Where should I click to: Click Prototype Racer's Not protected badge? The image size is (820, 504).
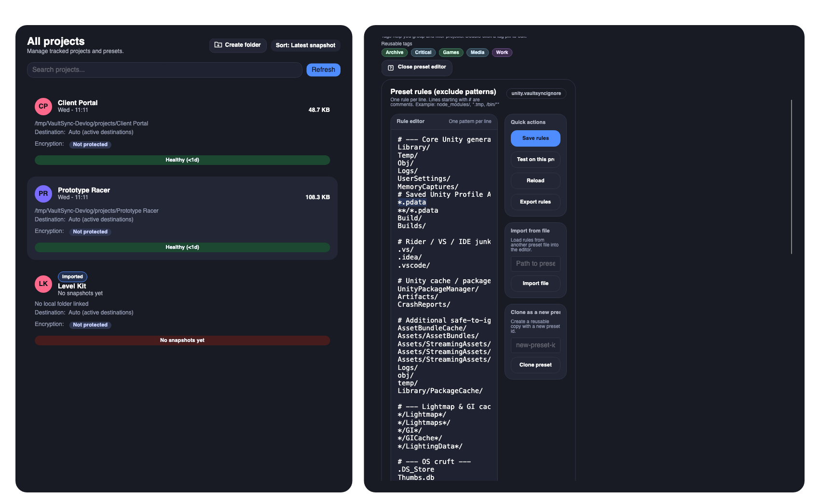90,232
